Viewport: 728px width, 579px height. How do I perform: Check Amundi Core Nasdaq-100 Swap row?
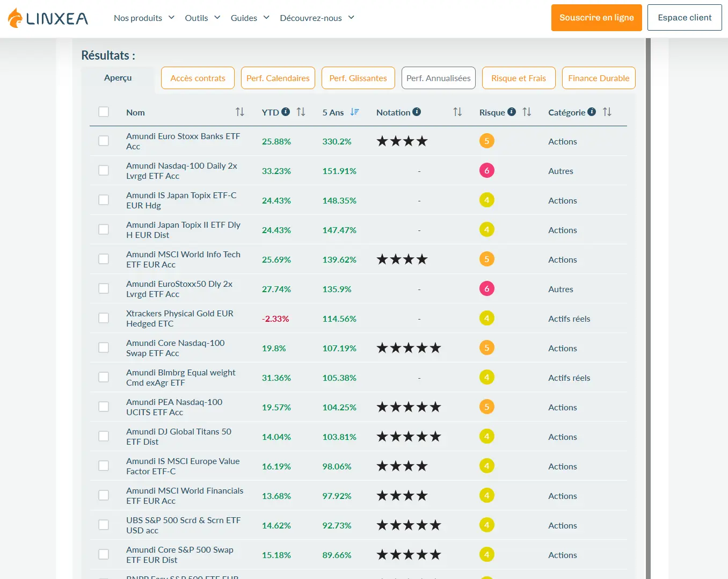coord(104,348)
